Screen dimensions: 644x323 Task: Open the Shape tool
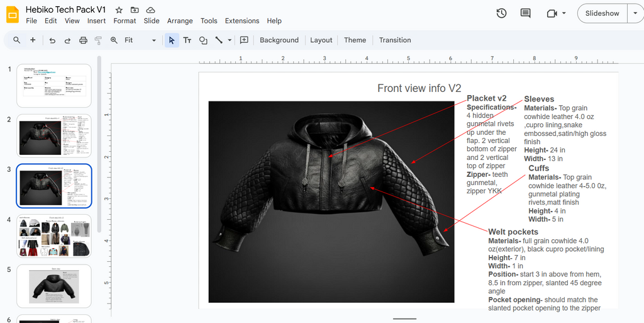click(203, 40)
